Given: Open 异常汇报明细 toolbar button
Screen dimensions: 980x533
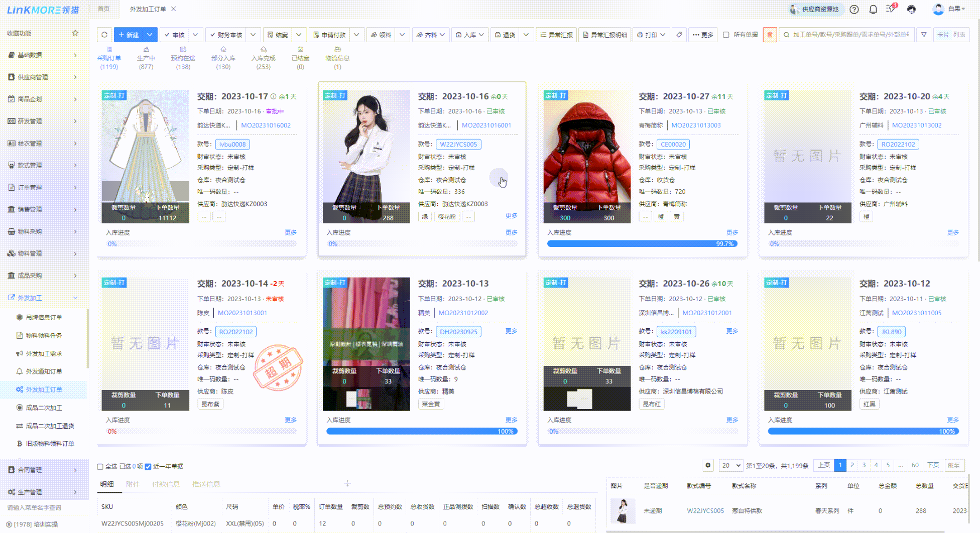Looking at the screenshot, I should coord(605,35).
